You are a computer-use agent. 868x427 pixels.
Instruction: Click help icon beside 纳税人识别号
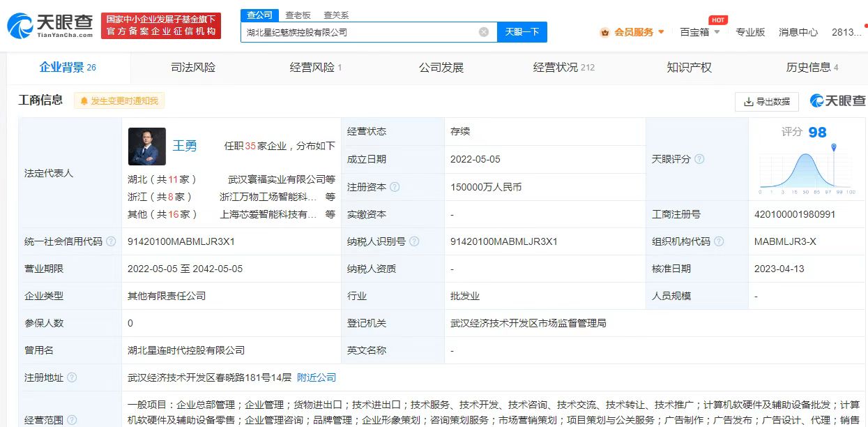[414, 241]
